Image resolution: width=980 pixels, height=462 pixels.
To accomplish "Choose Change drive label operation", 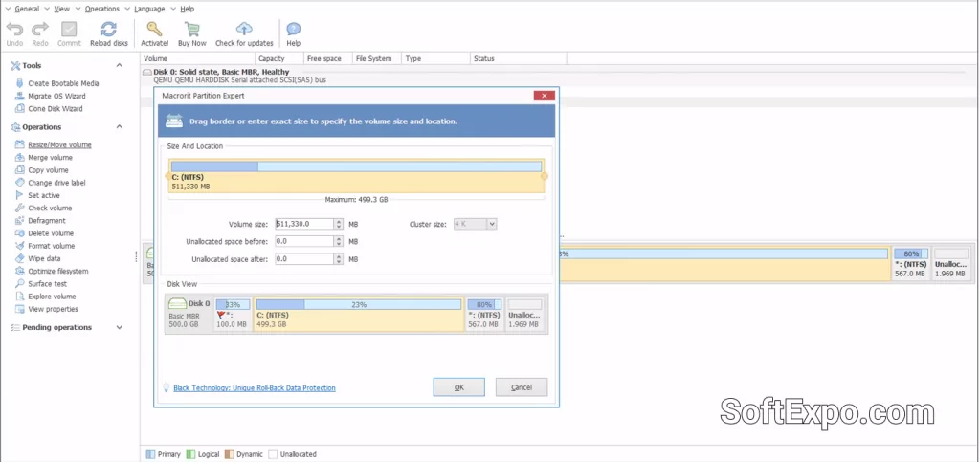I will (x=56, y=183).
